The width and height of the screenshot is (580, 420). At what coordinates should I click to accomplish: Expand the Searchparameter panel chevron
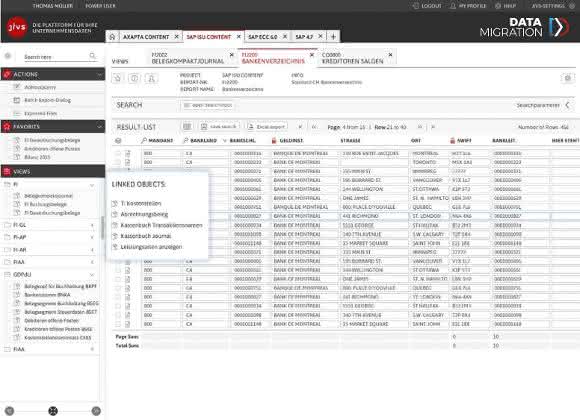pos(567,105)
